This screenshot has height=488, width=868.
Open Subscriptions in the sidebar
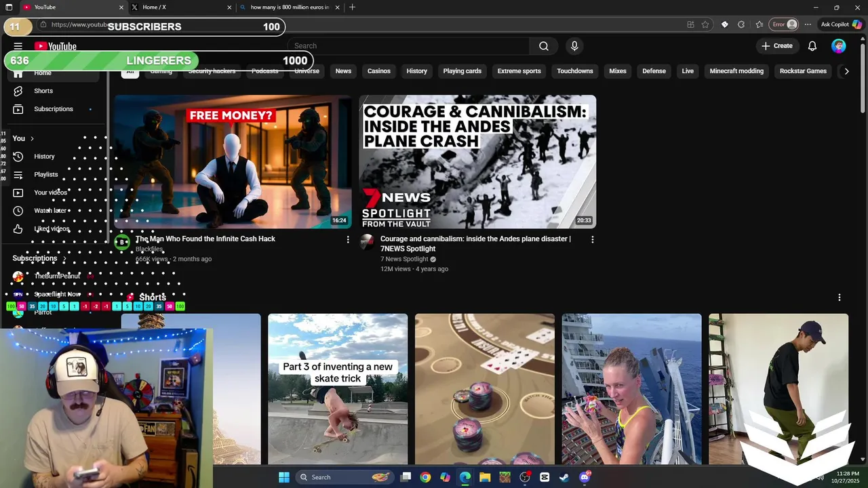coord(54,109)
